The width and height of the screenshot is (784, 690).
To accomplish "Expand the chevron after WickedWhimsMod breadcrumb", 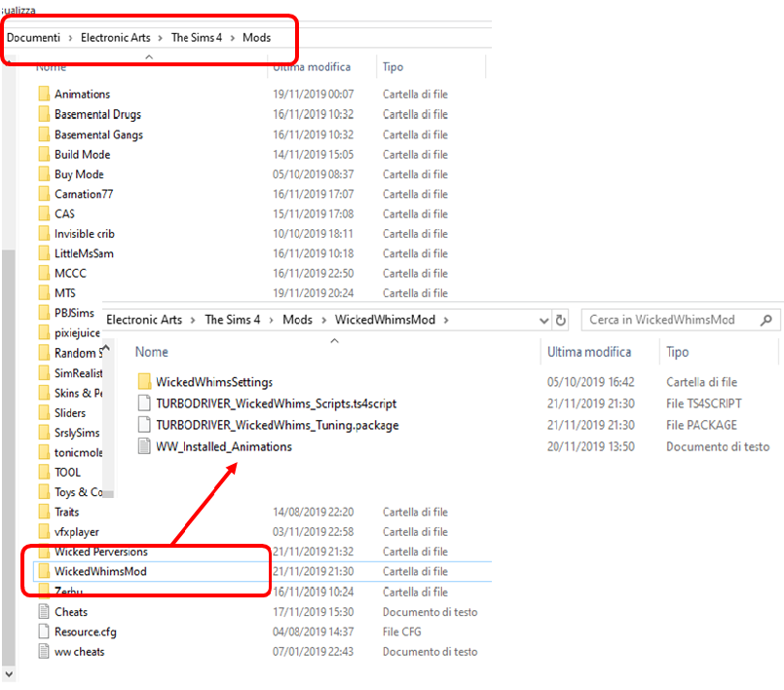I will click(446, 320).
